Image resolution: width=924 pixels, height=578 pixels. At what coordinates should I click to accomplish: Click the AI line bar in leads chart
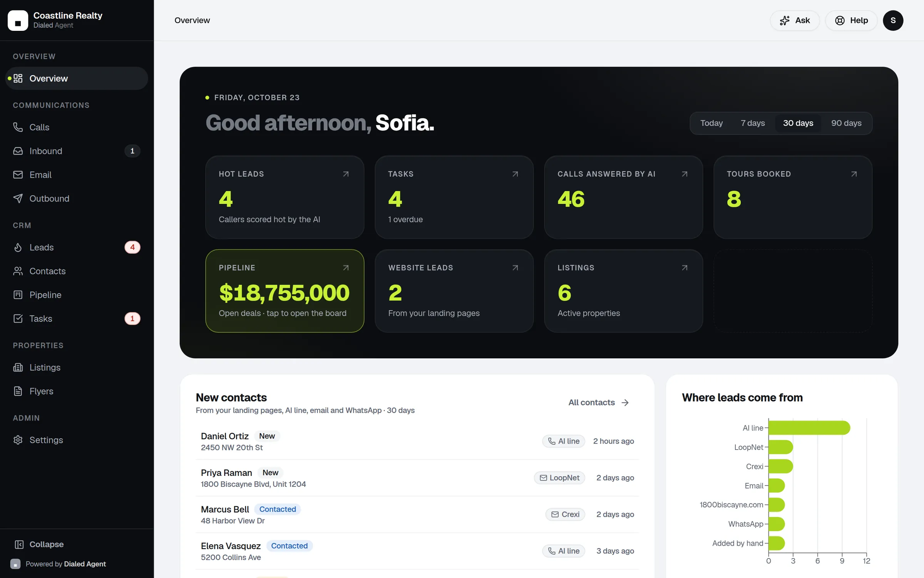[809, 428]
